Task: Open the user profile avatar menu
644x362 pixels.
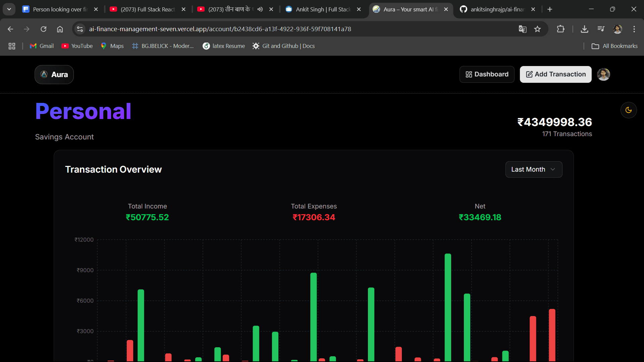Action: pyautogui.click(x=603, y=74)
